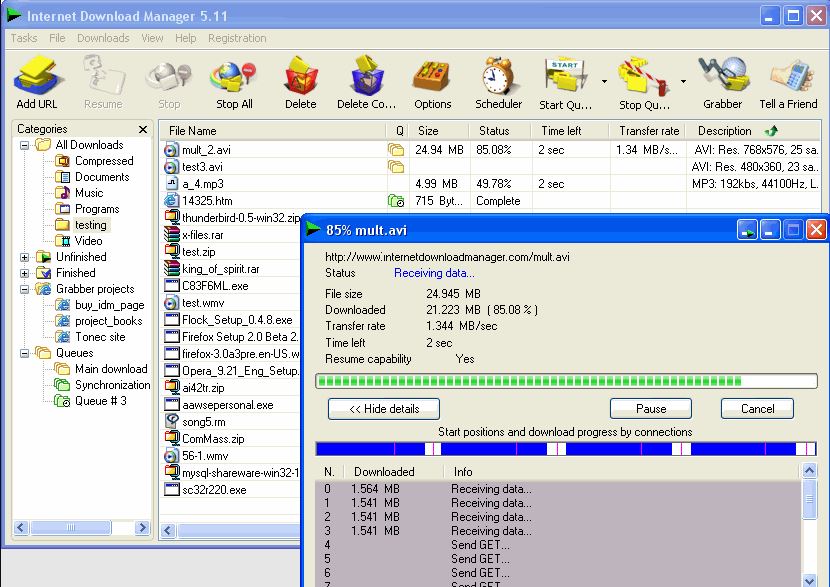Sort list by Size column header
This screenshot has width=830, height=587.
point(438,131)
